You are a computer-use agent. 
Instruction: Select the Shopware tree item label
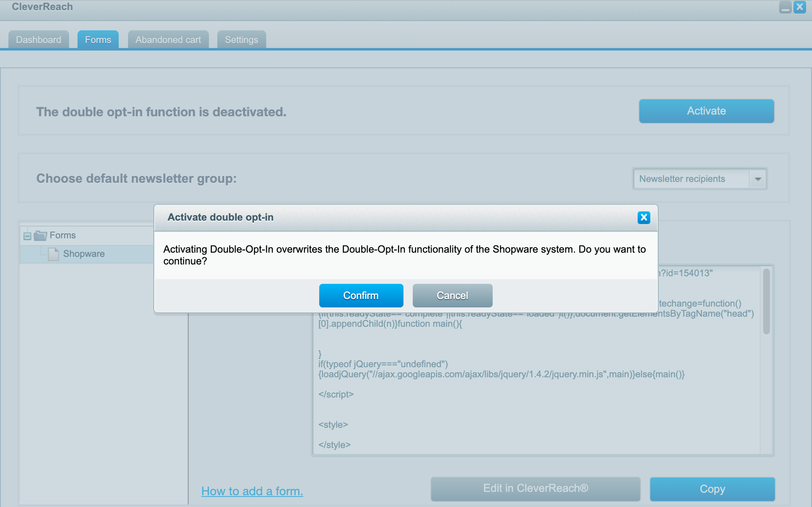[84, 254]
